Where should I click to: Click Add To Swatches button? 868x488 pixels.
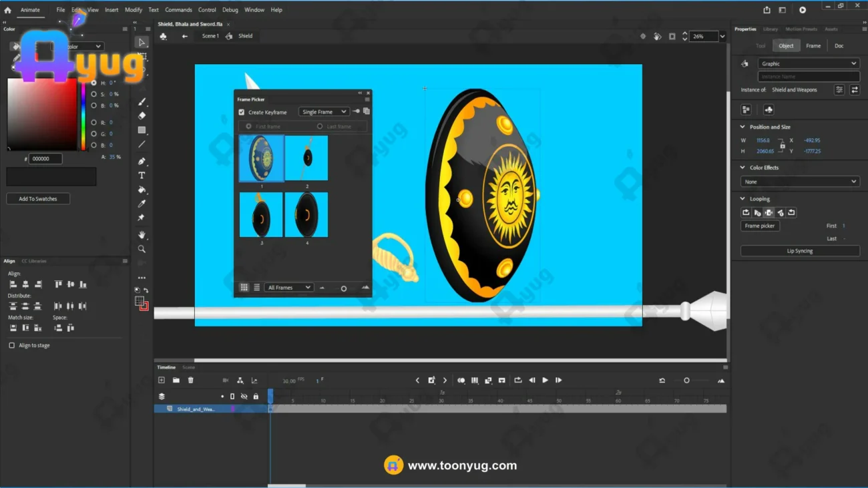(x=38, y=199)
